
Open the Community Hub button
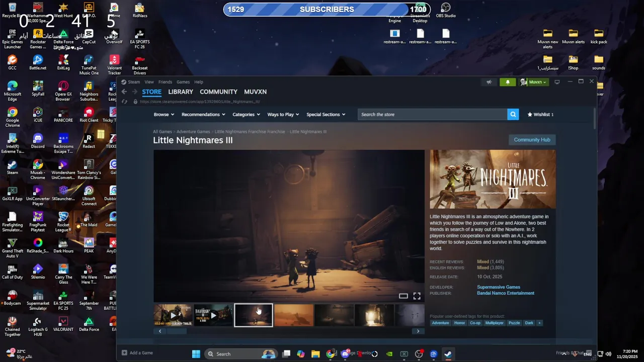532,140
